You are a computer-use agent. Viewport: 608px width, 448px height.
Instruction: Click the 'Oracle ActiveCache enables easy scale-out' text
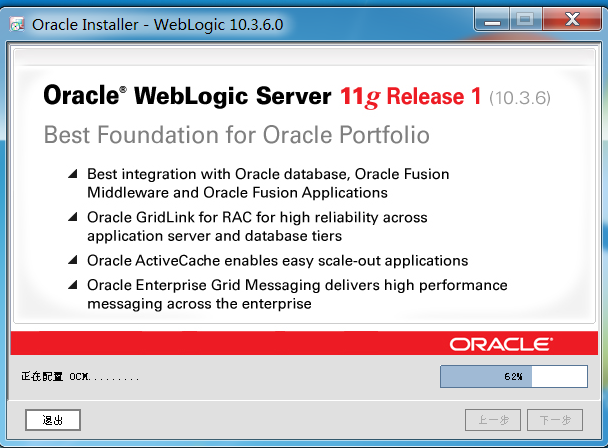[278, 261]
